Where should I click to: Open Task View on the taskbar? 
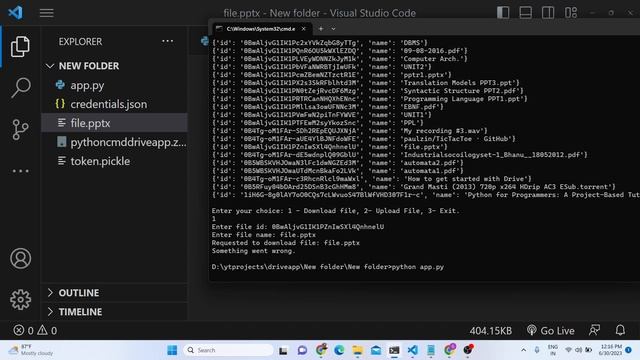[x=283, y=350]
